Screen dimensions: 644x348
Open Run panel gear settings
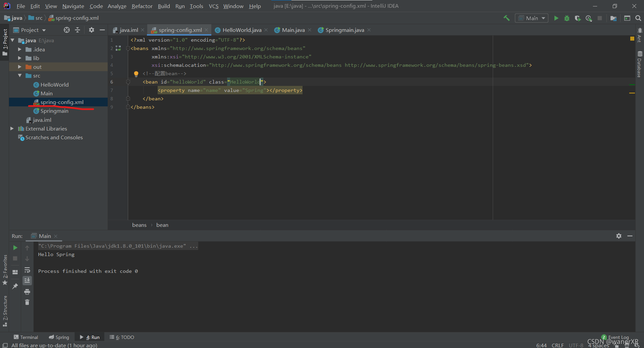tap(619, 236)
